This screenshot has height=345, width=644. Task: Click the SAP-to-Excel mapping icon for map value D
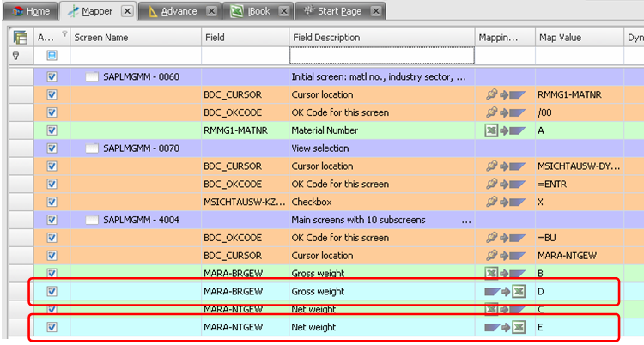504,292
